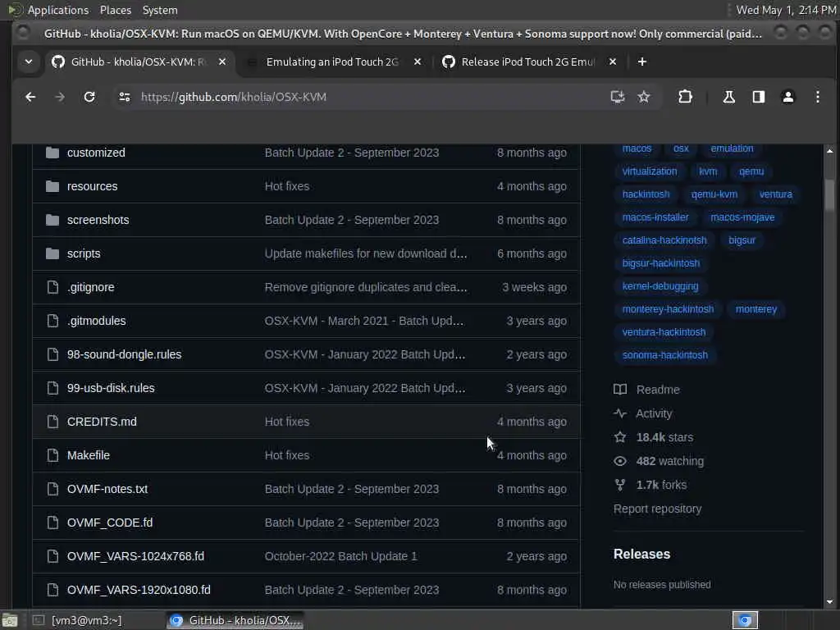
Task: Open the Makefile entry
Action: point(89,455)
